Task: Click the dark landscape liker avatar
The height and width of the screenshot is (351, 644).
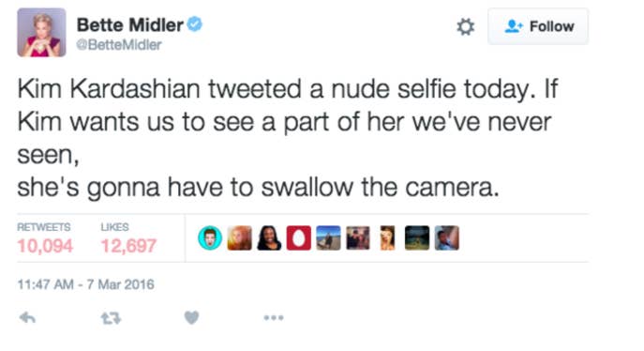Action: tap(417, 238)
